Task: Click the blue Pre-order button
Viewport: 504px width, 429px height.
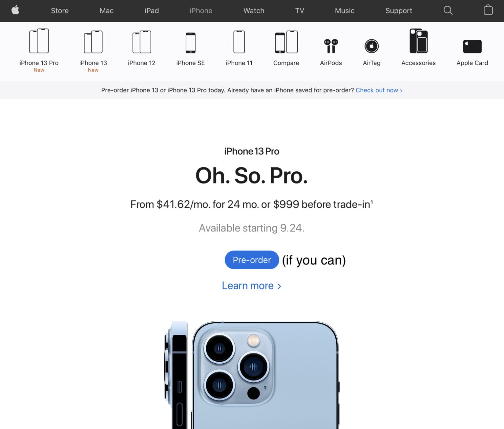Action: coord(252,260)
